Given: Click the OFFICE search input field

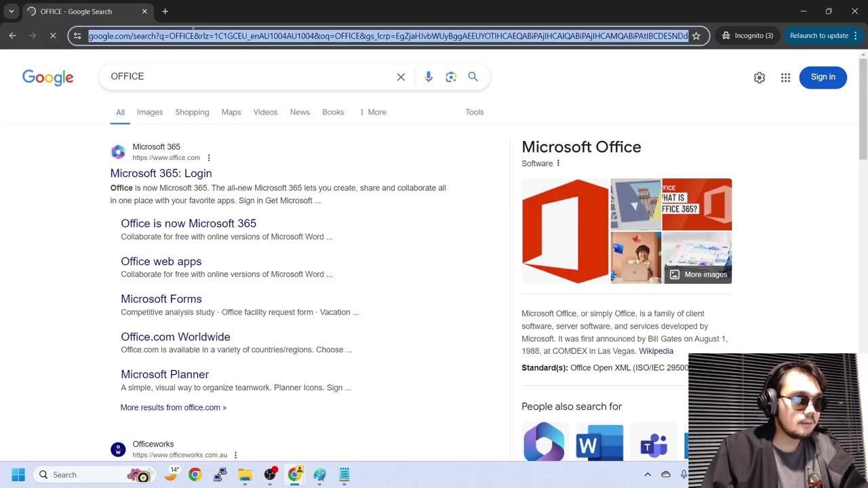Looking at the screenshot, I should pos(251,77).
